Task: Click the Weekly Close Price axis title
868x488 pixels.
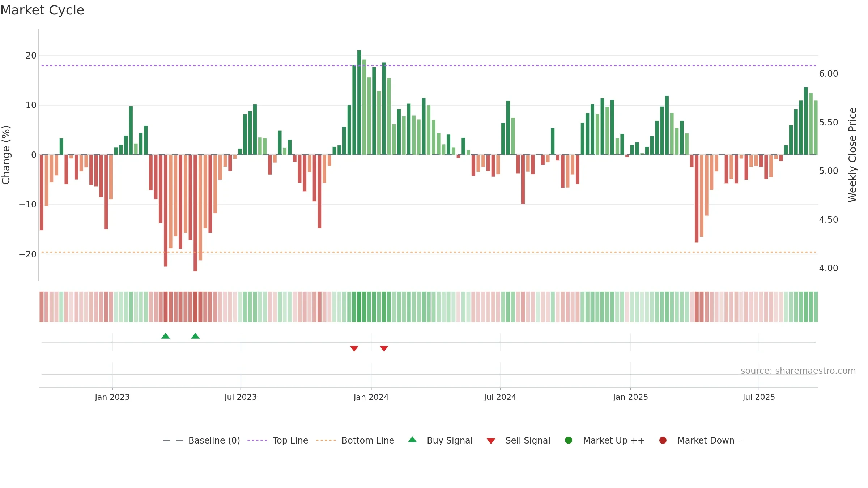Action: [x=852, y=155]
